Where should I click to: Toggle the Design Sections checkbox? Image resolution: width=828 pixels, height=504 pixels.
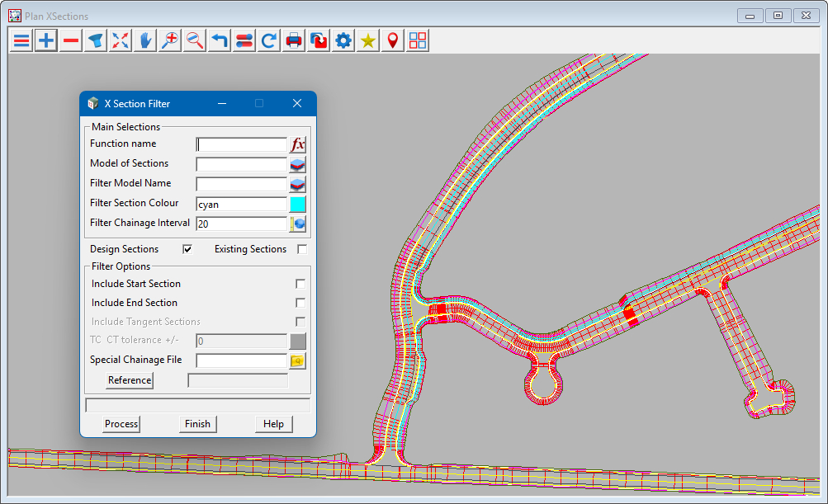(x=187, y=249)
